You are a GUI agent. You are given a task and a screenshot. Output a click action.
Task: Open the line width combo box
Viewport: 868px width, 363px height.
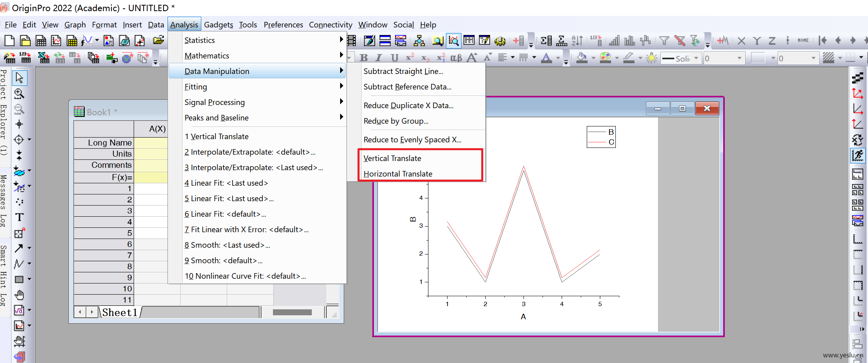[x=724, y=58]
